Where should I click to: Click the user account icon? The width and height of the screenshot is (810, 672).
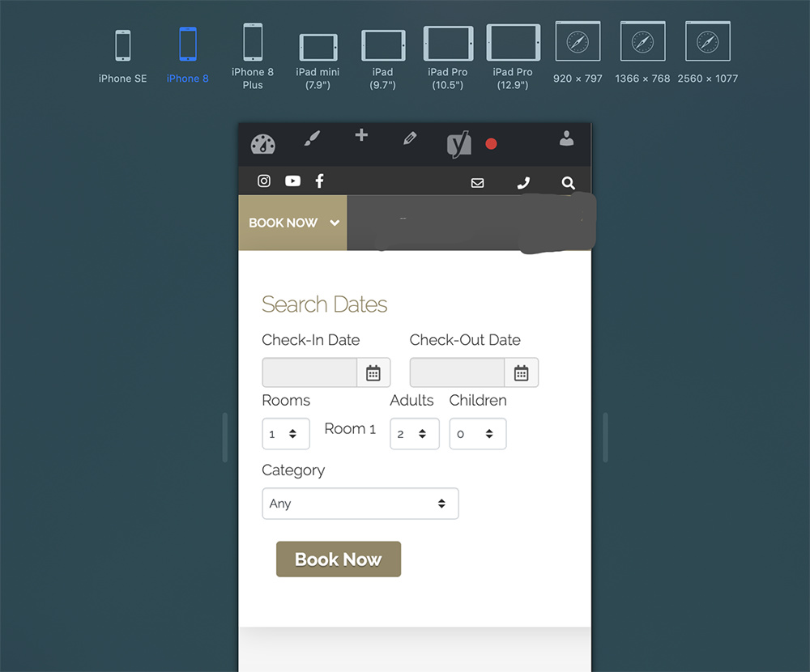(566, 139)
